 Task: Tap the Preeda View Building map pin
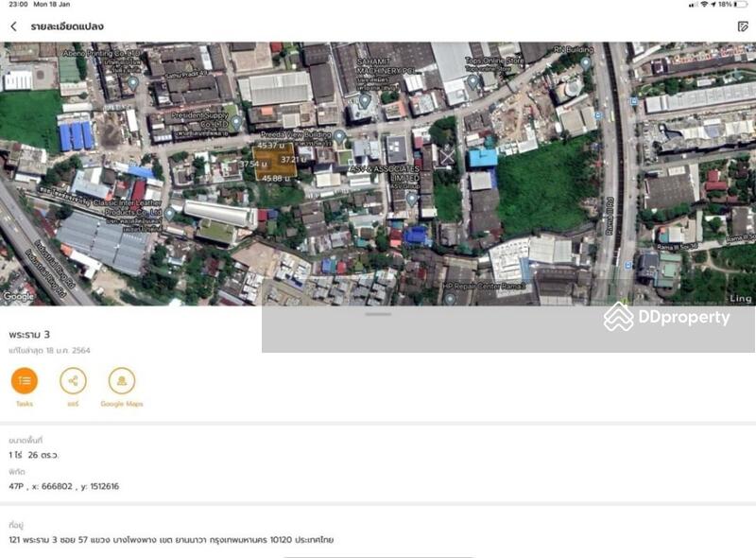click(339, 136)
